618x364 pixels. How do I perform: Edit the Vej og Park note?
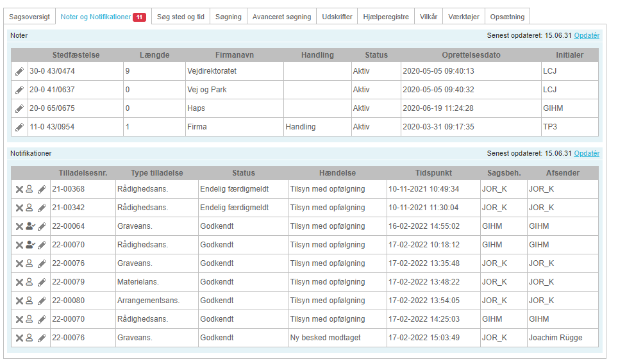[19, 90]
